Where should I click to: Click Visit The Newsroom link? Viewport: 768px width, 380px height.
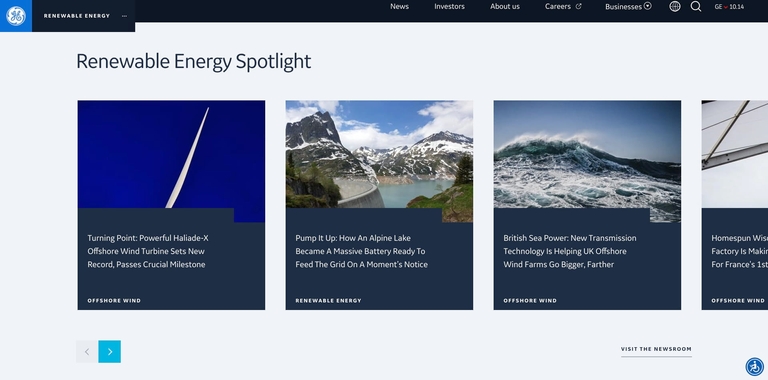click(x=656, y=349)
